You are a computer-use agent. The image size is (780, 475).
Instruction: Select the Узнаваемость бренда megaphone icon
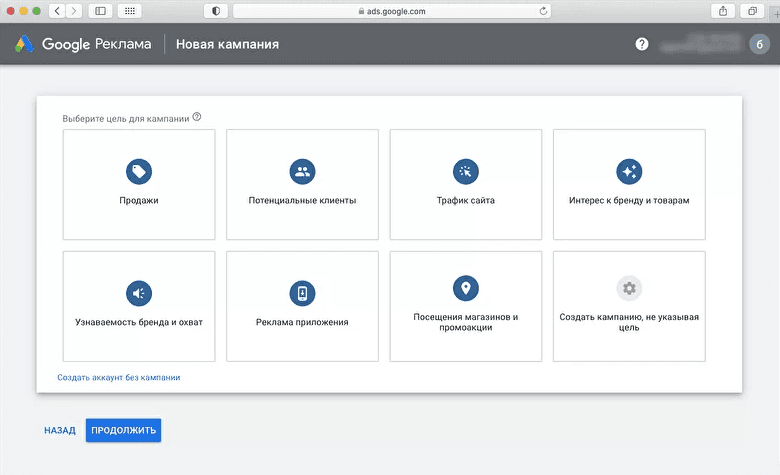139,293
